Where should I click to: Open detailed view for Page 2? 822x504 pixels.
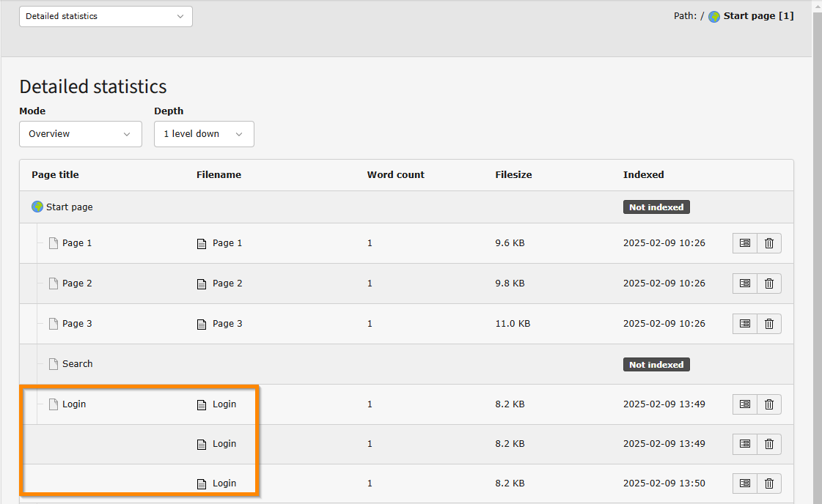tap(744, 283)
